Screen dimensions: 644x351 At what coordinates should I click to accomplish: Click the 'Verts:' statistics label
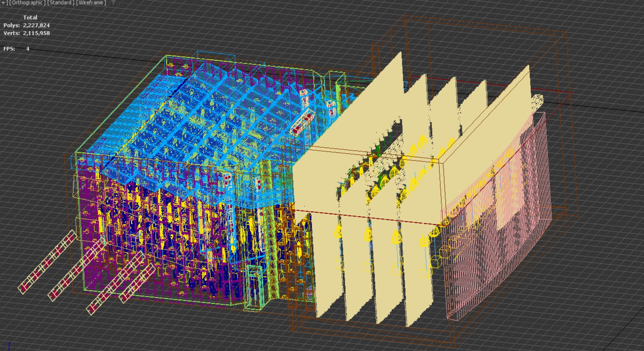click(12, 33)
